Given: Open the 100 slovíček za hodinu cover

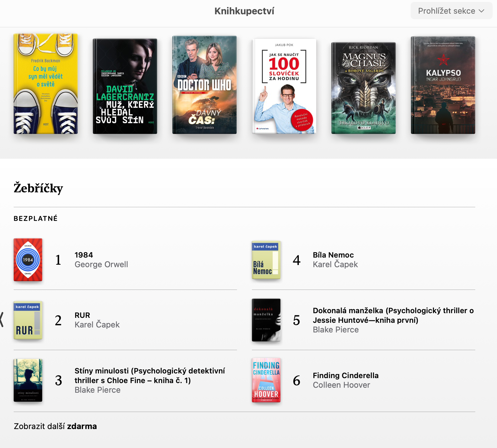Looking at the screenshot, I should click(284, 86).
